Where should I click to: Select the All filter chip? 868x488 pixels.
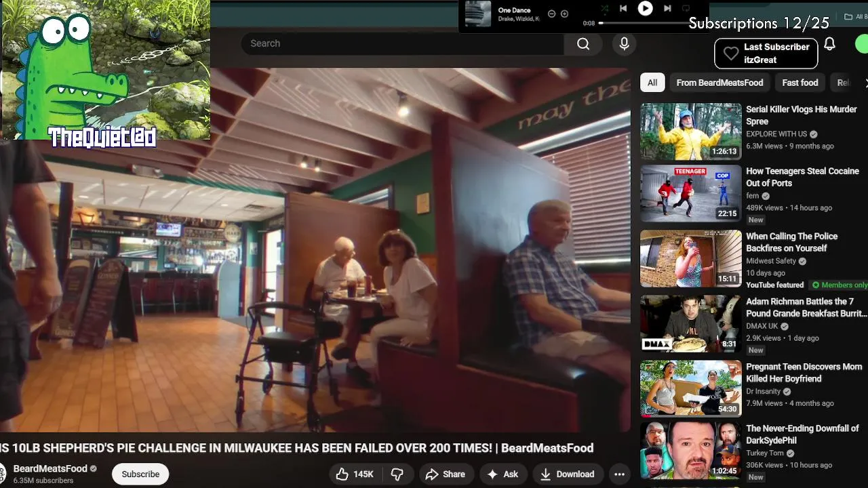[x=652, y=83]
